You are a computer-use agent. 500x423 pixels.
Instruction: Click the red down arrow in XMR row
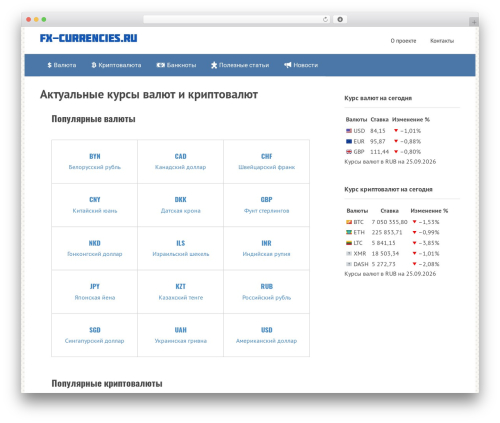414,253
